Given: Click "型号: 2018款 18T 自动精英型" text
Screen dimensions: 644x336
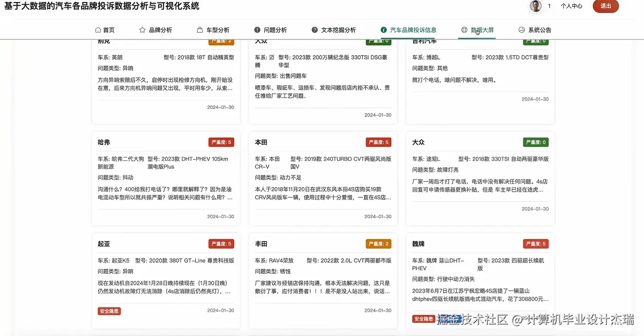Looking at the screenshot, I should tap(199, 57).
